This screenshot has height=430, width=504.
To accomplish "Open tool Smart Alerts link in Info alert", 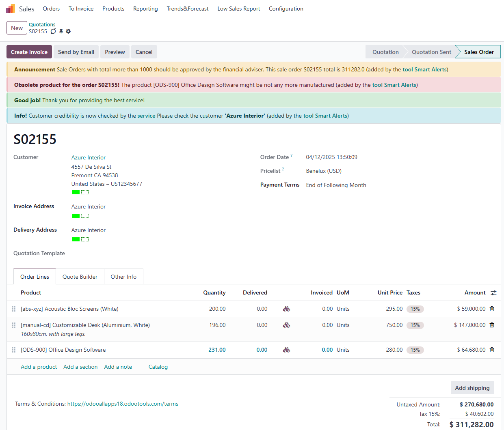I will (x=325, y=116).
